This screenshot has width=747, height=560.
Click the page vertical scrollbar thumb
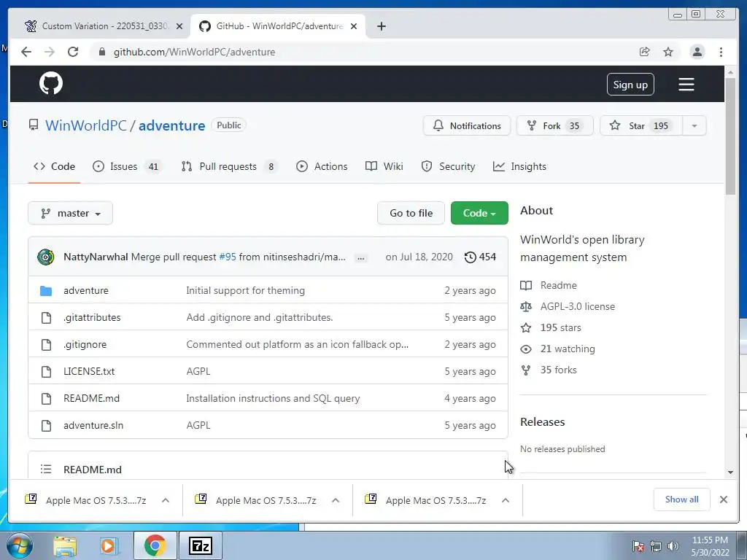(730, 136)
